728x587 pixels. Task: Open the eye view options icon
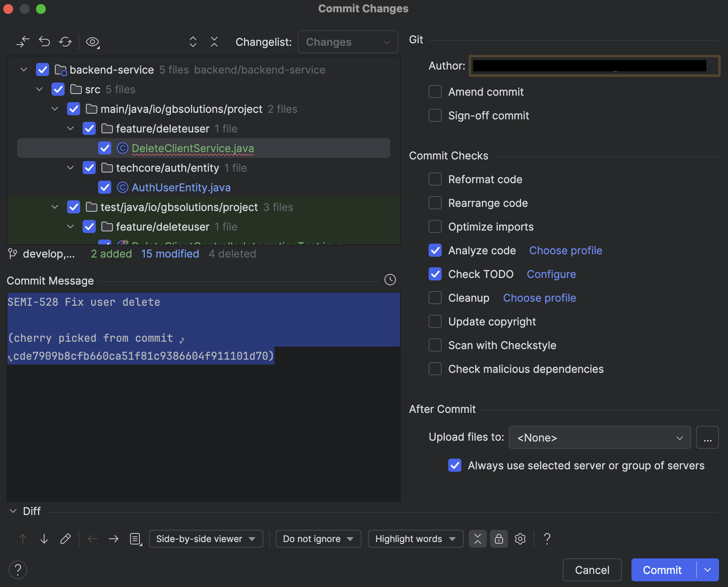coord(93,42)
